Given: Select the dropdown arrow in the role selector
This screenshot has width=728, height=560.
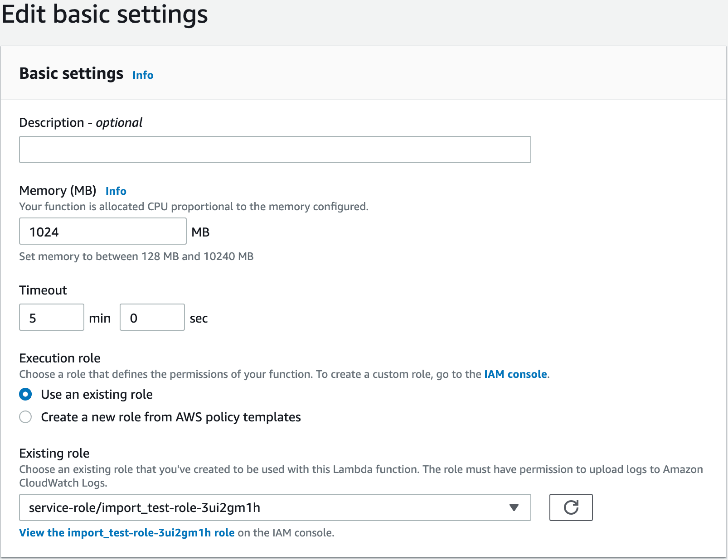Looking at the screenshot, I should click(514, 507).
